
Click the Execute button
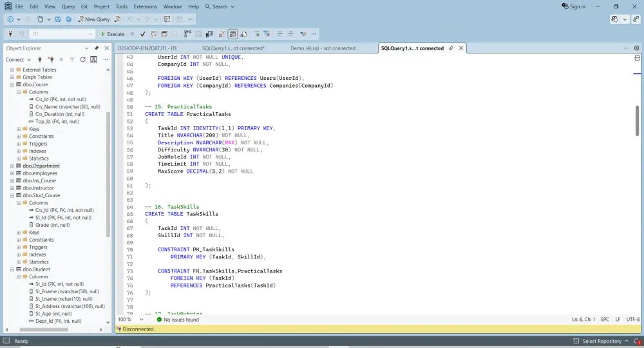[x=113, y=34]
